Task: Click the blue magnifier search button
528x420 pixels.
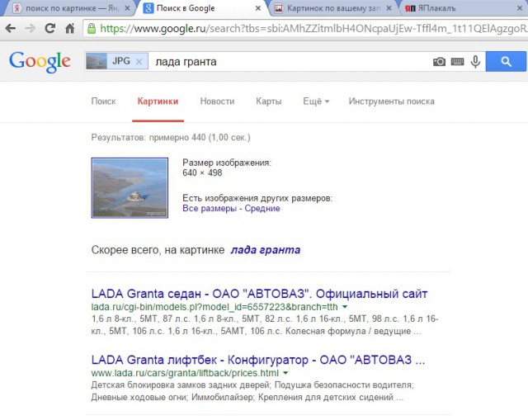Action: (506, 61)
